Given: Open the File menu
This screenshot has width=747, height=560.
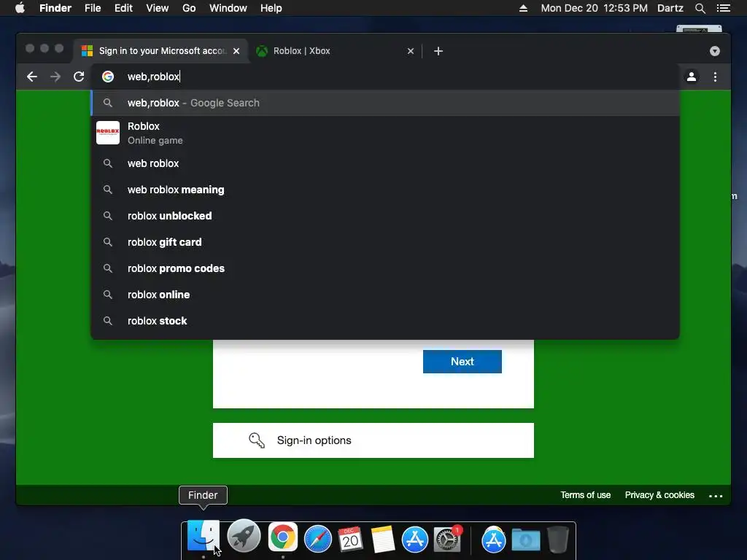Looking at the screenshot, I should coord(93,8).
